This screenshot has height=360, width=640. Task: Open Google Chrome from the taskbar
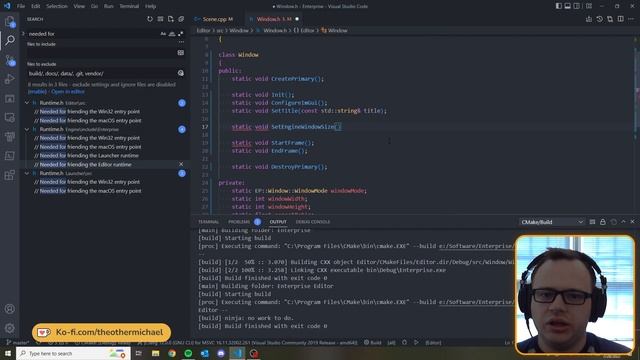[x=172, y=353]
